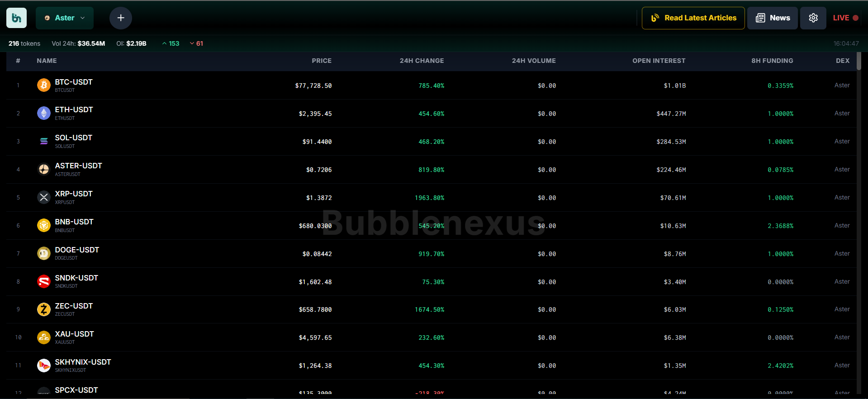Click BTC price $77,728.50
Image resolution: width=868 pixels, height=399 pixels.
(313, 85)
